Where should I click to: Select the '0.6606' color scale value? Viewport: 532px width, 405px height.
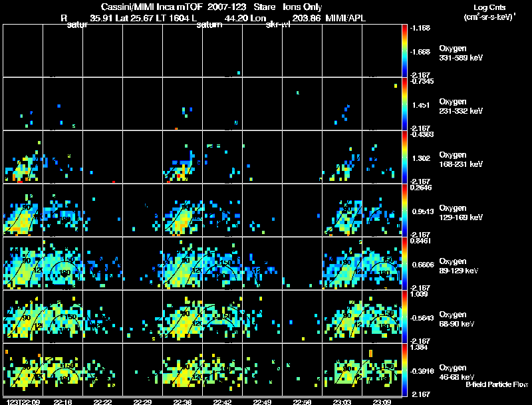423,265
